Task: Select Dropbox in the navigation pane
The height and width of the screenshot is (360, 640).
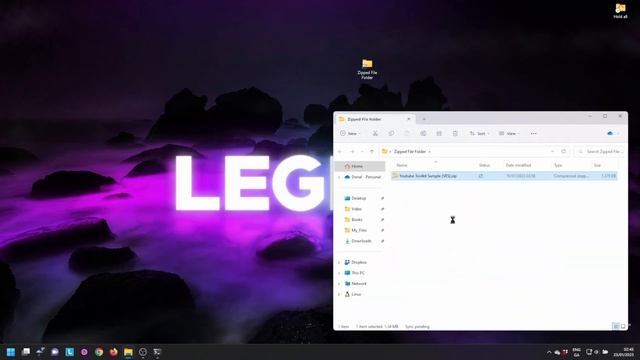Action: (356, 262)
